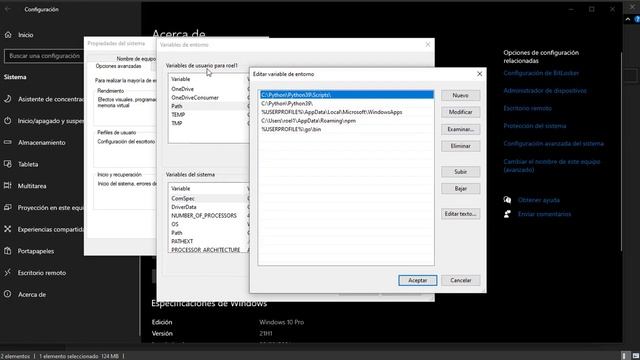The image size is (640, 360).
Task: Click Cancelar in Editar variable dialog
Action: click(460, 280)
